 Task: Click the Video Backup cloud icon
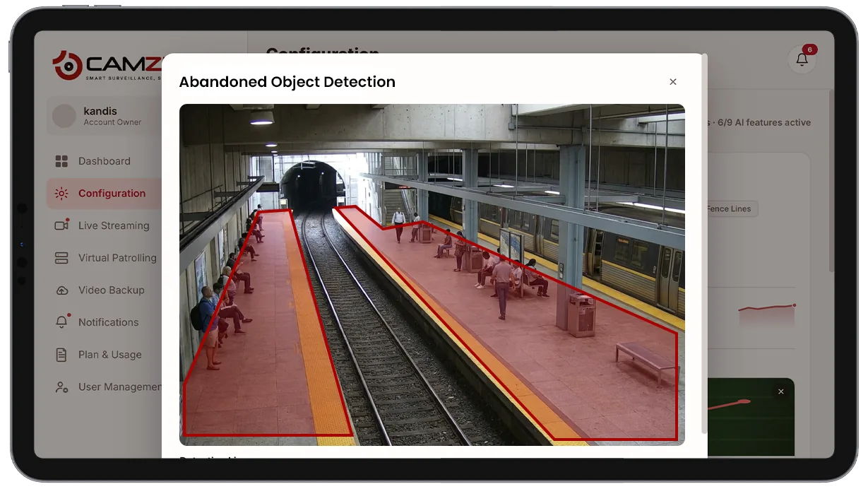coord(61,290)
